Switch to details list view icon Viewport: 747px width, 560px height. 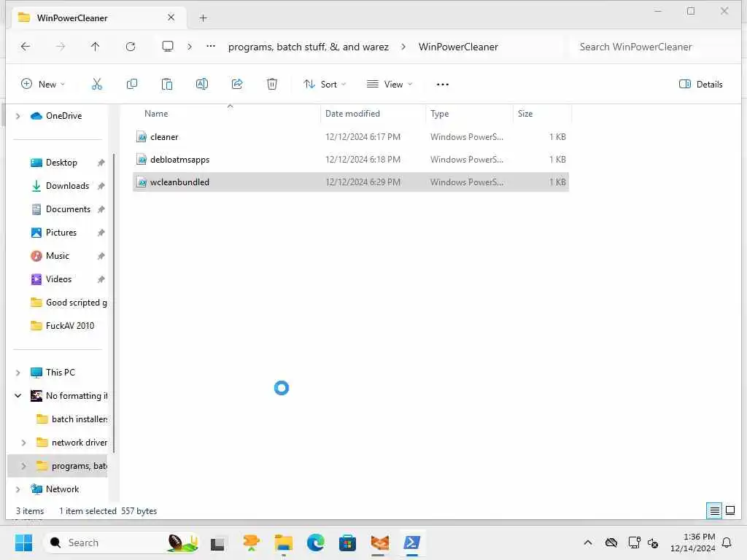[715, 511]
